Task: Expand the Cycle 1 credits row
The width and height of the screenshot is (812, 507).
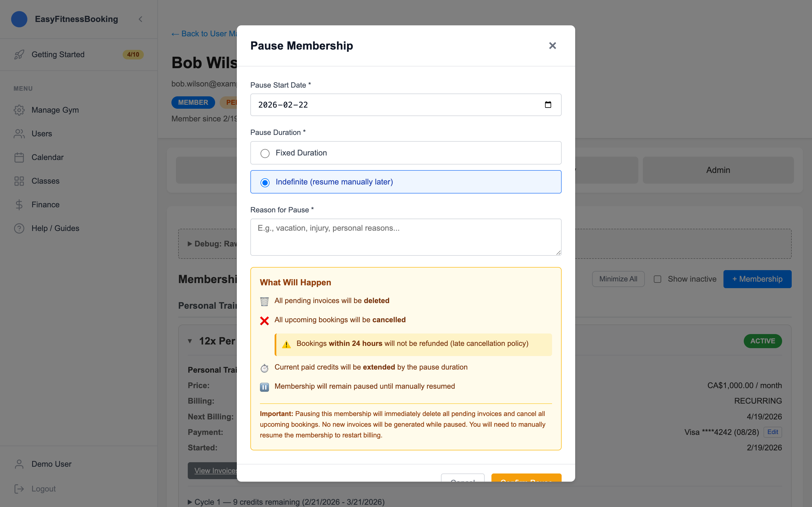Action: coord(190,502)
